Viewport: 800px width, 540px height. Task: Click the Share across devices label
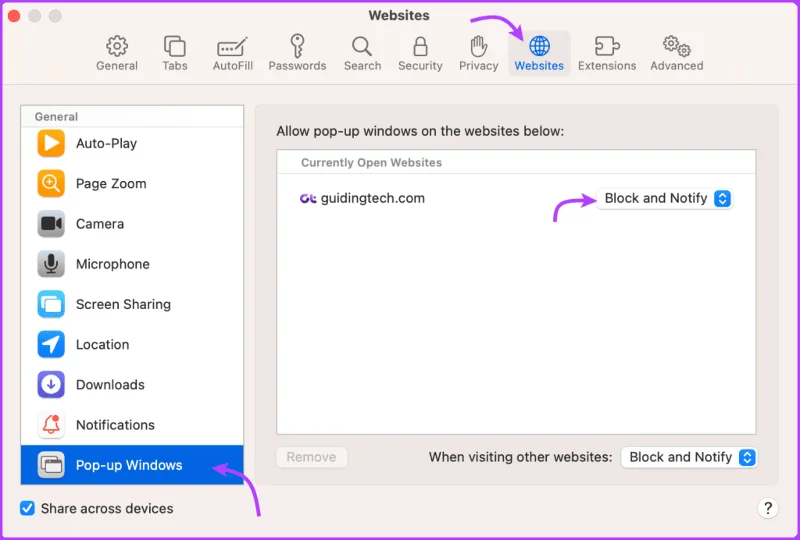pos(107,508)
